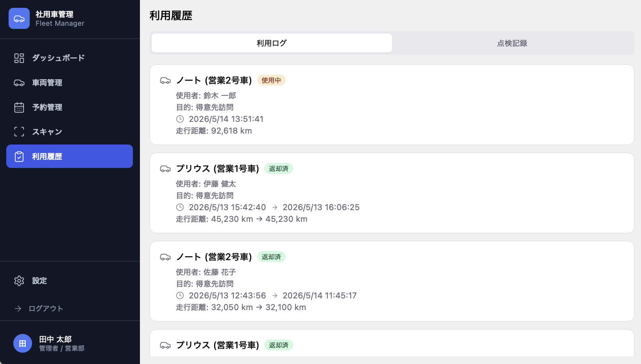Click the 予約管理 calendar icon
Viewport: 641px width, 364px height.
(x=19, y=107)
